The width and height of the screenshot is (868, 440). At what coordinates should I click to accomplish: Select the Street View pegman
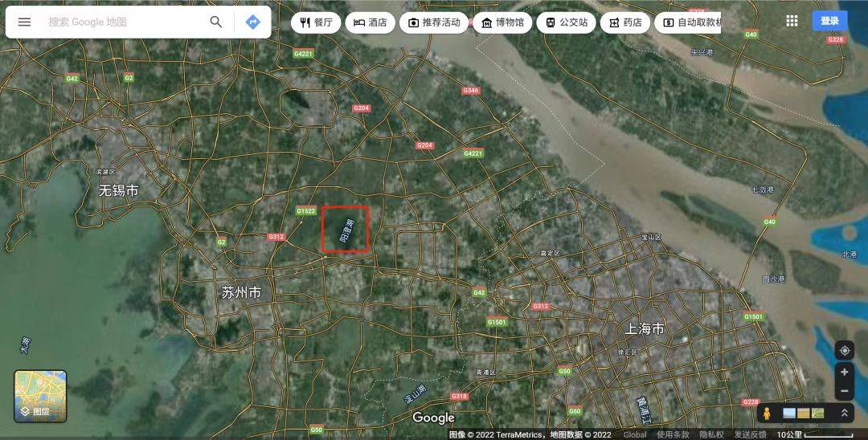[767, 413]
